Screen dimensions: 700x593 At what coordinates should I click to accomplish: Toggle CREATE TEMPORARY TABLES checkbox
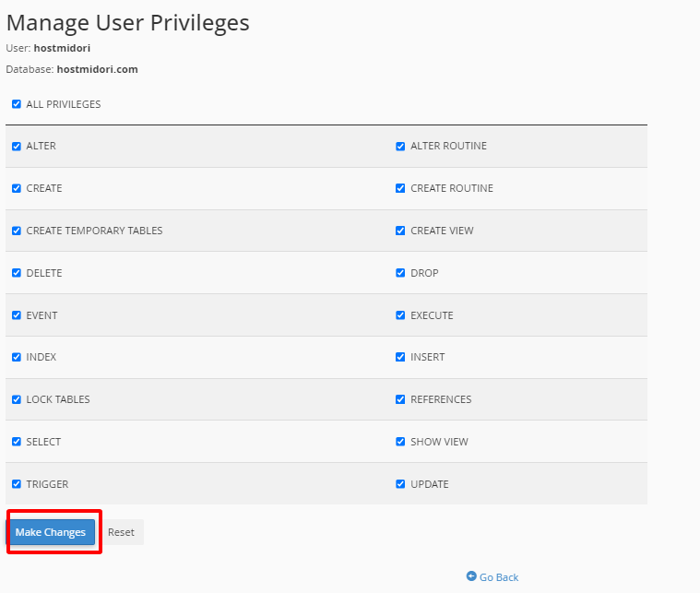(x=17, y=231)
